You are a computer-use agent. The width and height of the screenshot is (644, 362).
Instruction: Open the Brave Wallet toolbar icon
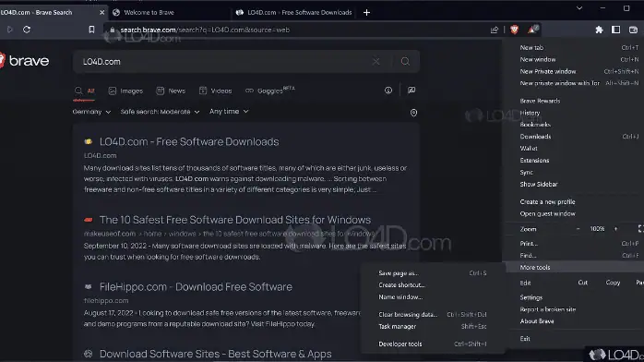(633, 30)
